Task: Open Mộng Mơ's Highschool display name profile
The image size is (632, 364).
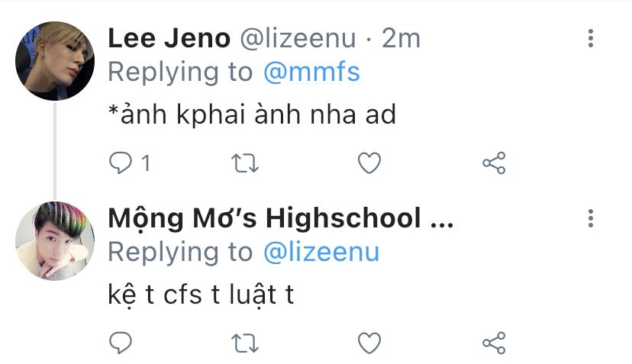Action: (281, 218)
